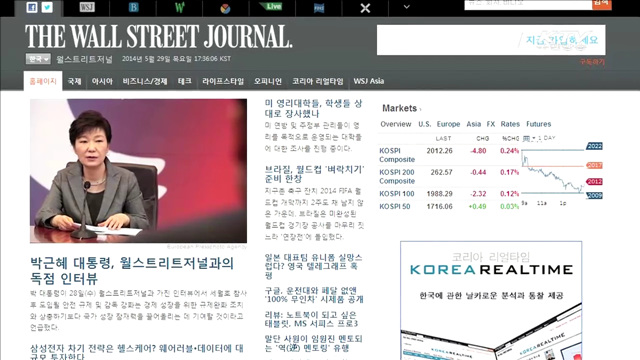
Task: Open the white X icon in top bar
Action: (365, 8)
